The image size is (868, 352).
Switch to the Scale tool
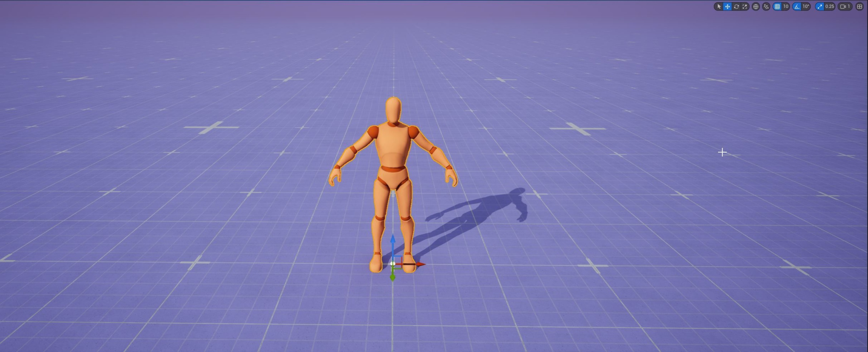pos(745,6)
